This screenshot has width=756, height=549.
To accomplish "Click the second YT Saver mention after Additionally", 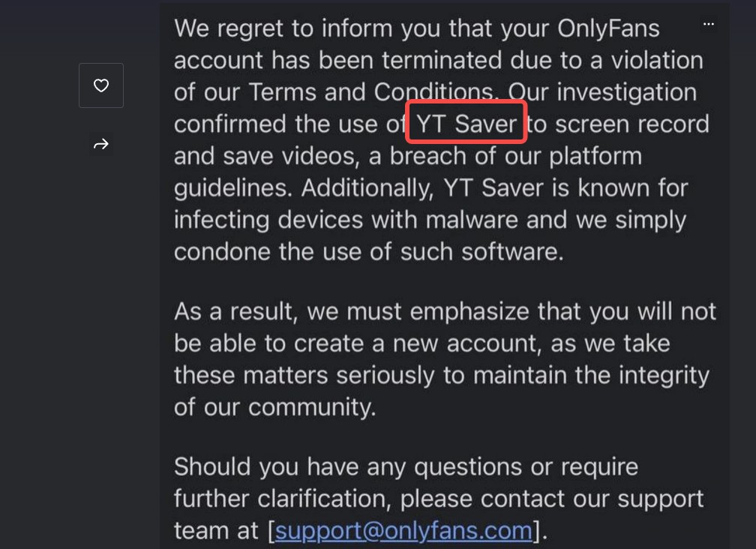I will coord(493,187).
